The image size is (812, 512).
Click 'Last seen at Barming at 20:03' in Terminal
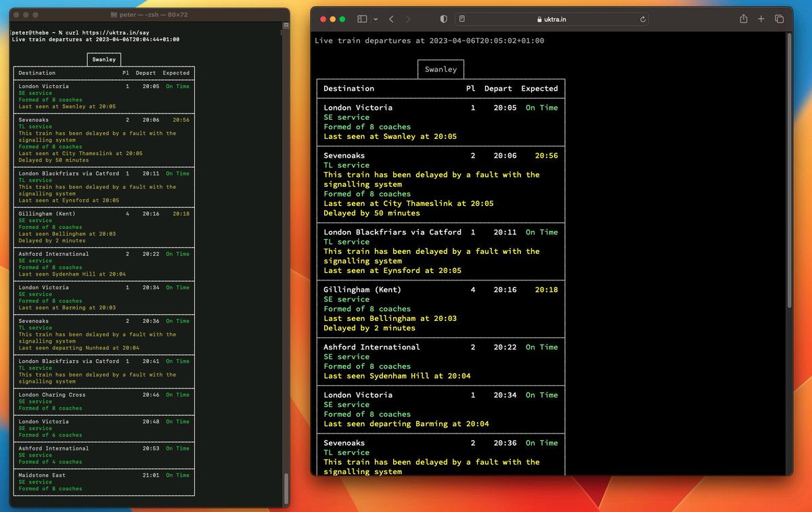coord(67,307)
